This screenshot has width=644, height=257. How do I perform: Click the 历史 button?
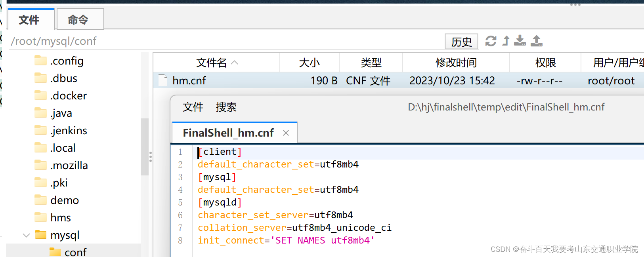tap(461, 41)
